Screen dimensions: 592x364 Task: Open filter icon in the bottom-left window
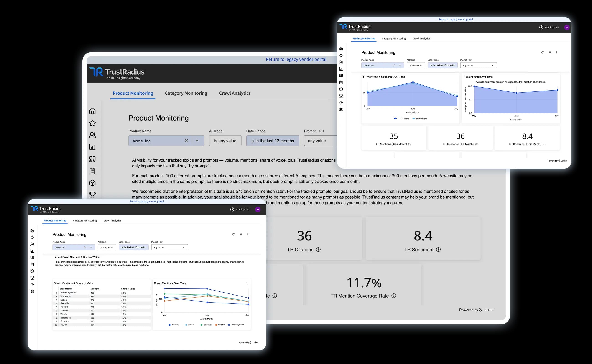tap(241, 235)
